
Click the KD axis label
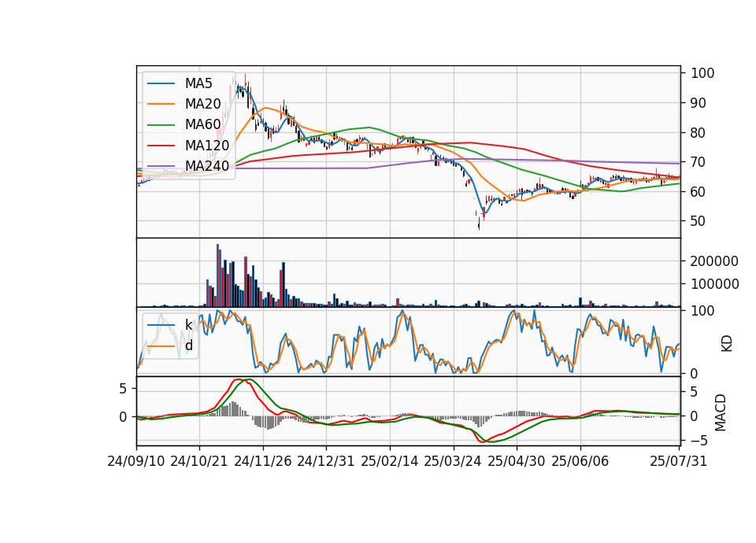click(726, 344)
